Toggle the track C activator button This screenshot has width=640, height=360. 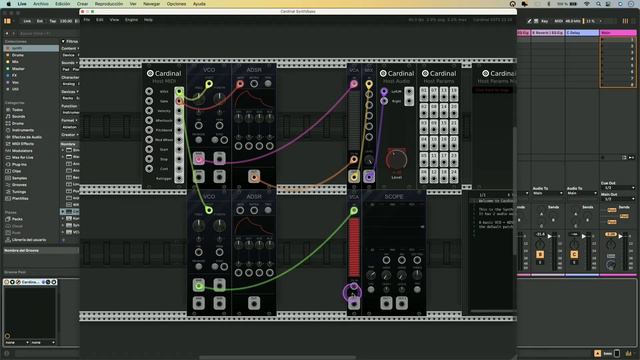pos(574,254)
